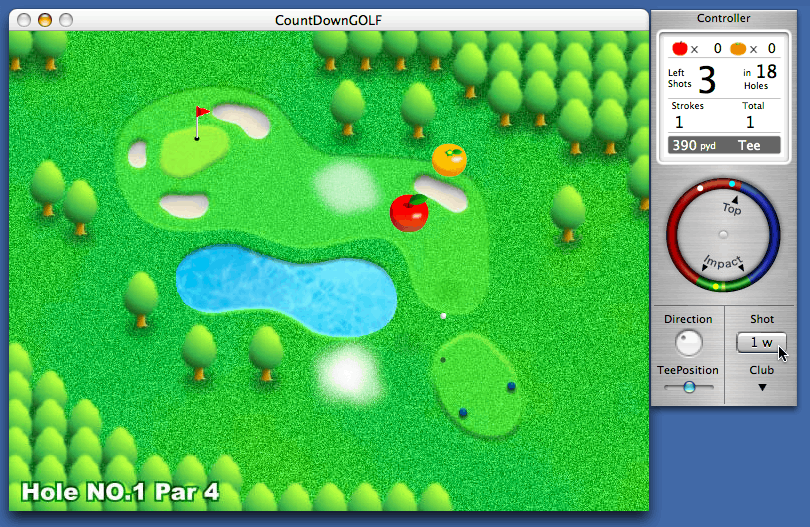Image resolution: width=810 pixels, height=527 pixels.
Task: Adjust the TeePosition slider handle
Action: (689, 386)
